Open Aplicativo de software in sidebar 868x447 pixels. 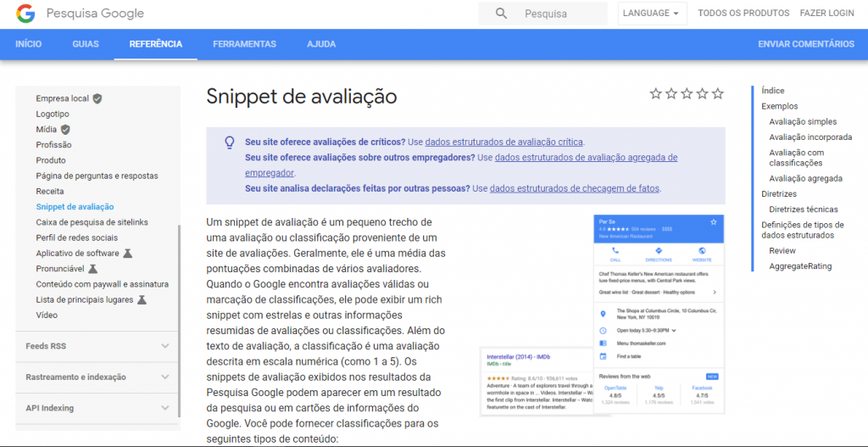tap(77, 253)
